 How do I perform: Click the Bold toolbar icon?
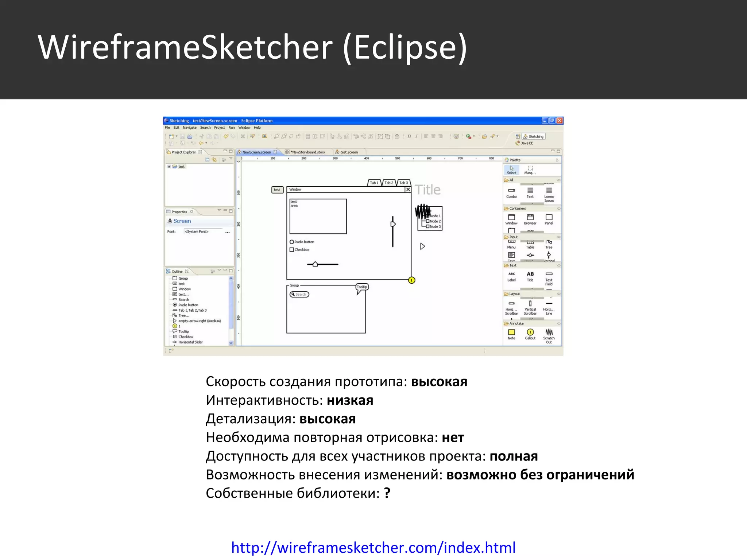pos(409,136)
